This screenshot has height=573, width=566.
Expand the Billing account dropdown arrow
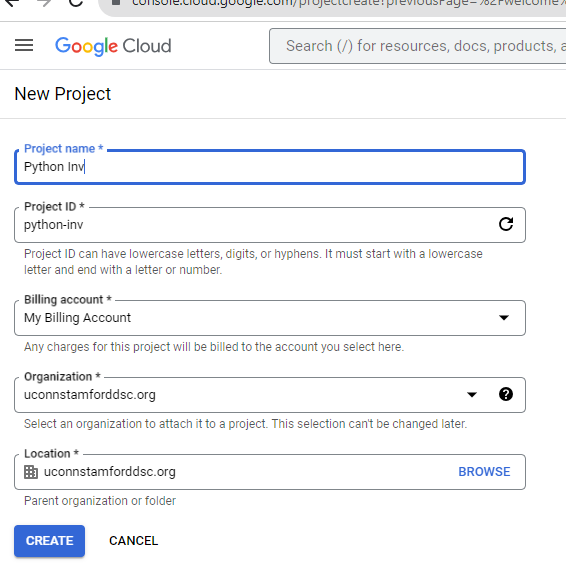(504, 318)
